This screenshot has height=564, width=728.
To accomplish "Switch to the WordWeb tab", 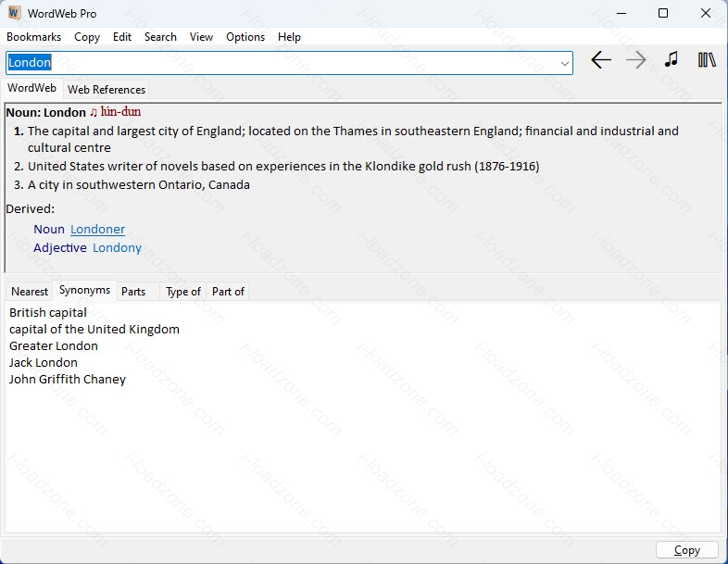I will [32, 88].
